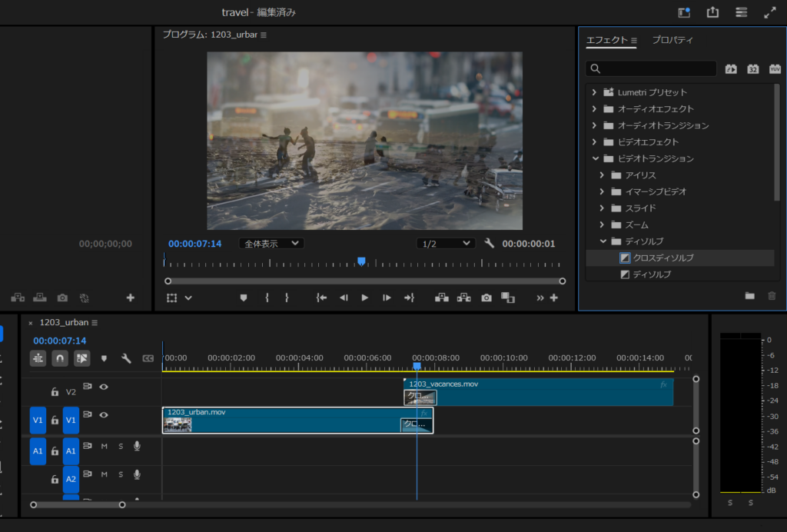Expand the ビデオエフェクト folder
Viewport: 787px width, 532px height.
pos(594,141)
